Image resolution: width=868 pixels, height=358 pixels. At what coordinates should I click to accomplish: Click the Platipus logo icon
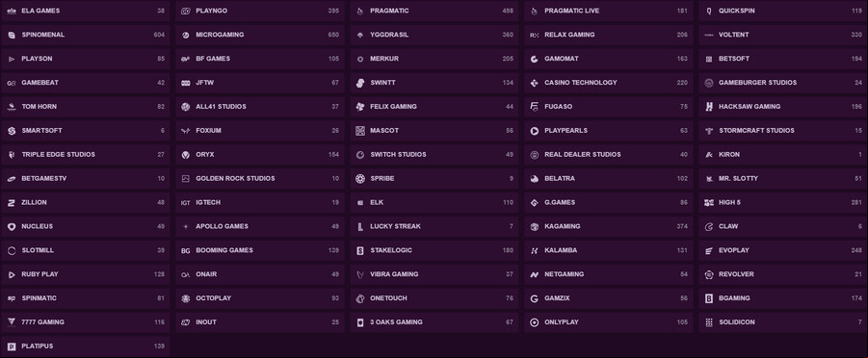[11, 346]
